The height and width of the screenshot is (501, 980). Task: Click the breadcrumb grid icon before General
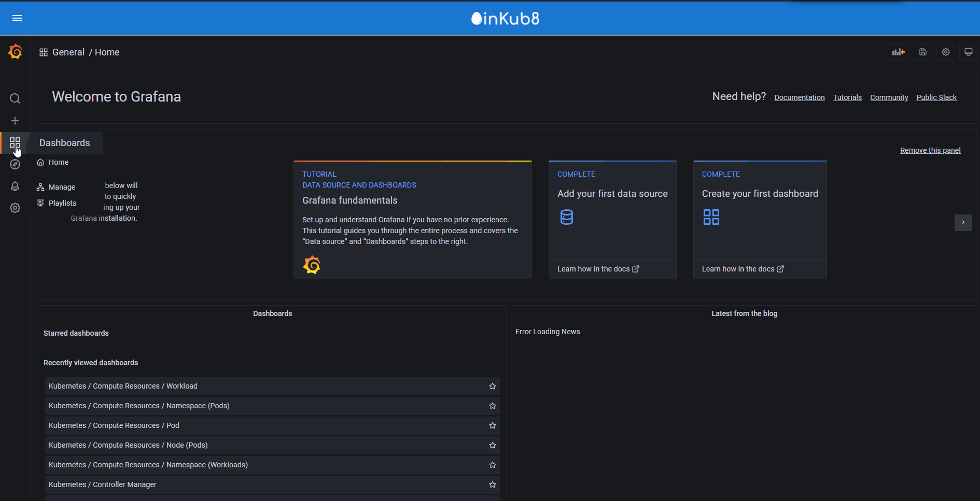click(x=44, y=52)
